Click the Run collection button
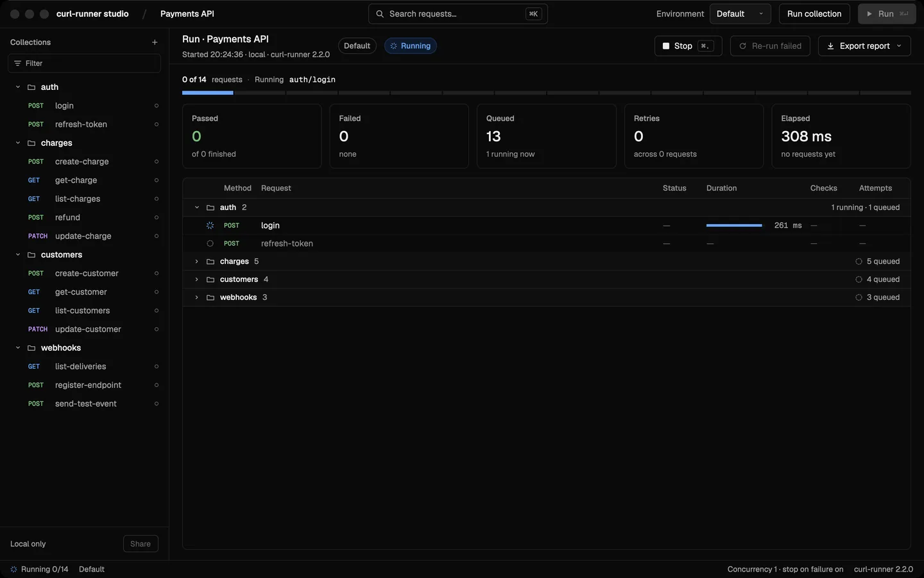The height and width of the screenshot is (578, 924). 814,14
